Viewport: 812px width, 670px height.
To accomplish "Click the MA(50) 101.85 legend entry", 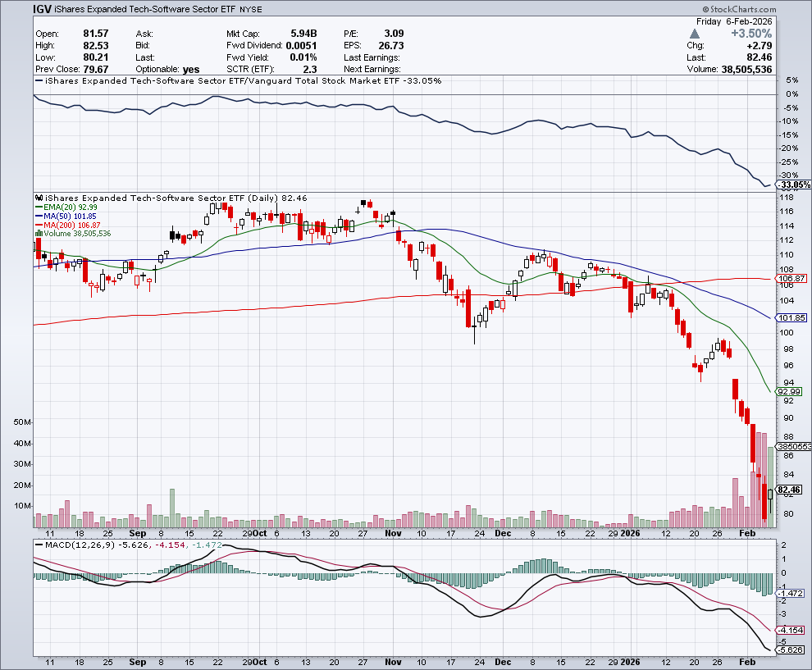I will (66, 216).
